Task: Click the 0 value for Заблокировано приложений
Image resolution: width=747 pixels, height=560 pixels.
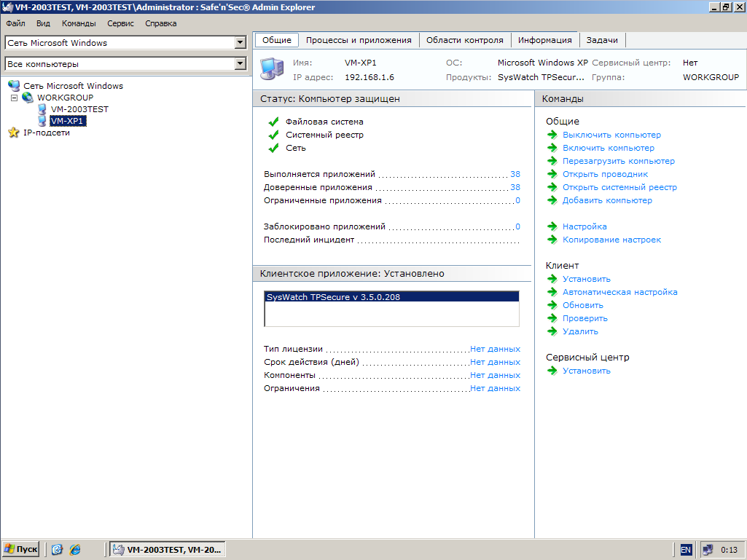Action: pos(518,226)
